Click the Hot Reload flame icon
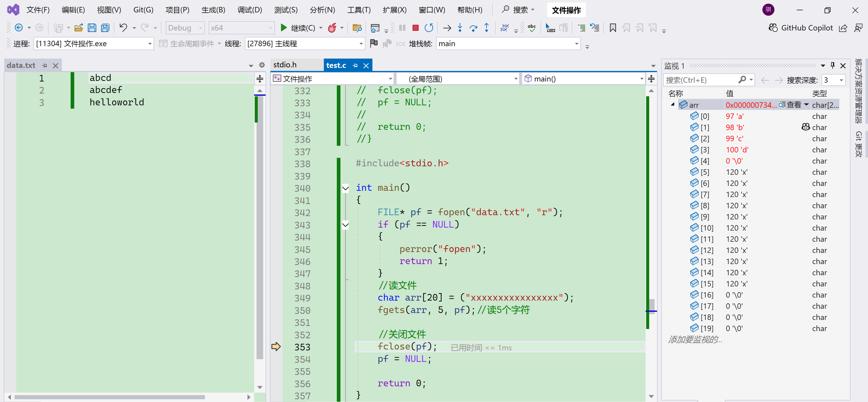The width and height of the screenshot is (868, 402). click(332, 28)
